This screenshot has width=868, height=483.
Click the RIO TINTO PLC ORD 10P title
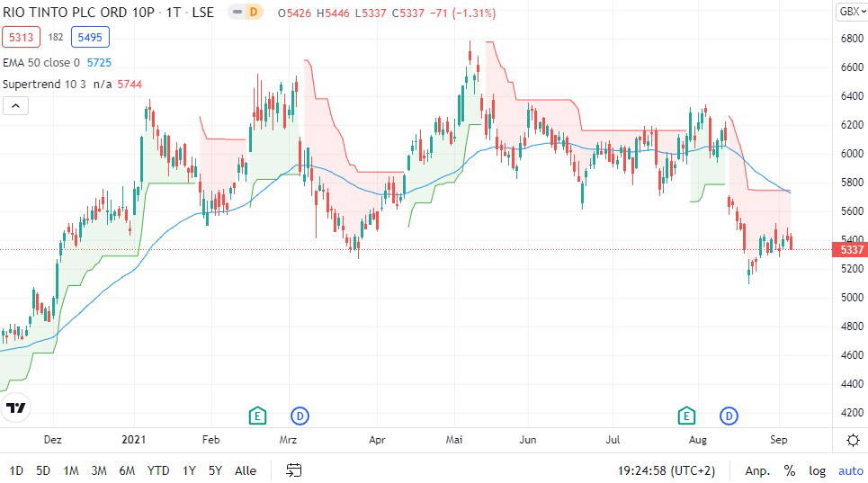(x=78, y=13)
